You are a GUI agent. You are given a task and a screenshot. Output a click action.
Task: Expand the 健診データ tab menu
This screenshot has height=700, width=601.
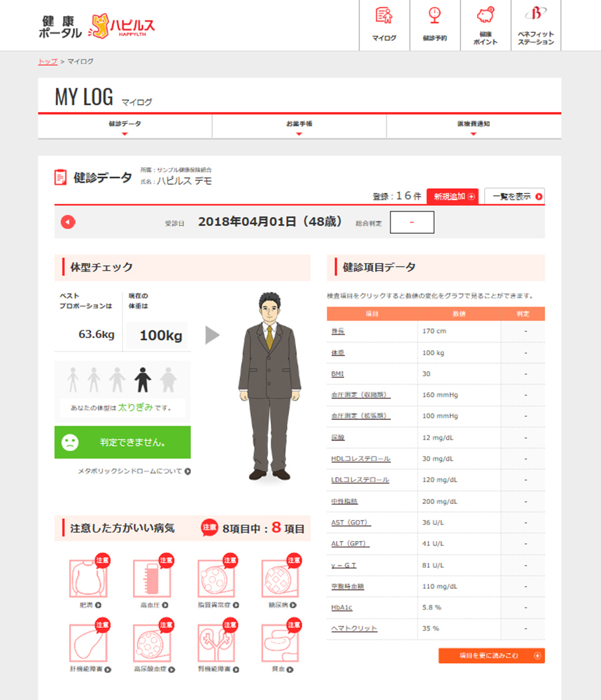pyautogui.click(x=125, y=127)
